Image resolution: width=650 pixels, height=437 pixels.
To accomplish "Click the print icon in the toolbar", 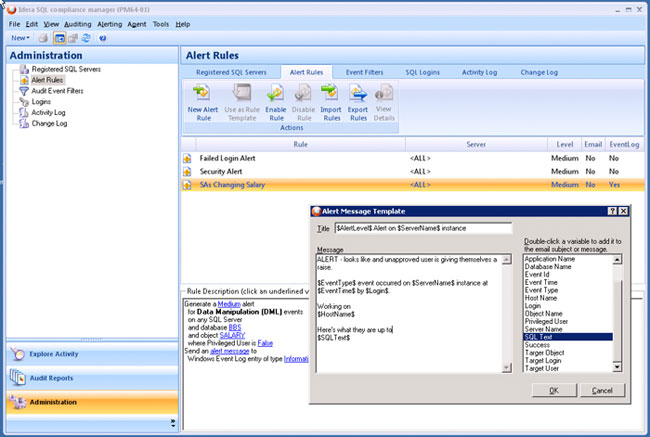I will tap(43, 38).
